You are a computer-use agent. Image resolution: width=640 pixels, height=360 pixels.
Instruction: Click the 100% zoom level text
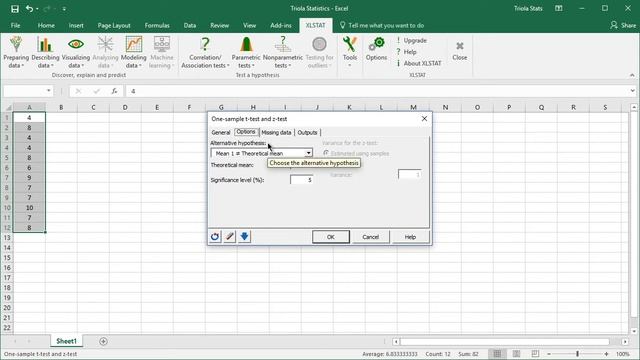(x=622, y=354)
